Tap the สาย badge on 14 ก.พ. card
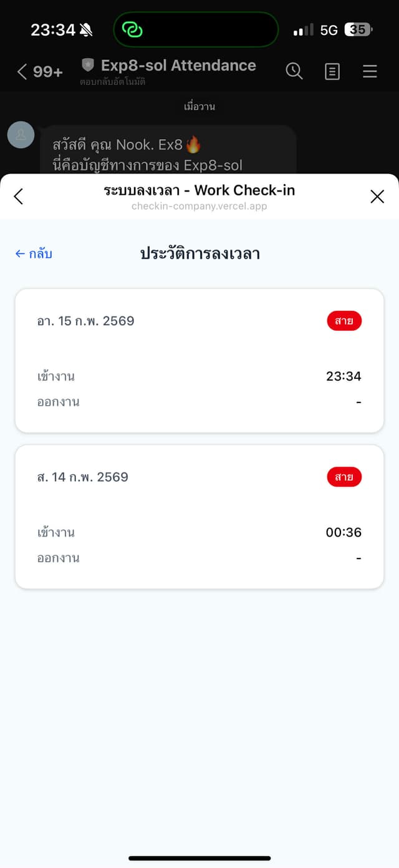 coord(344,477)
